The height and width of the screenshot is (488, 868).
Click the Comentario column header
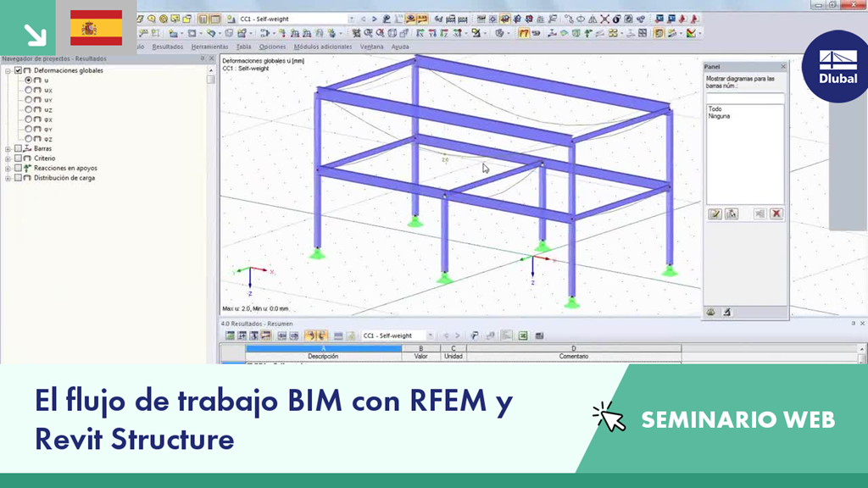click(574, 357)
